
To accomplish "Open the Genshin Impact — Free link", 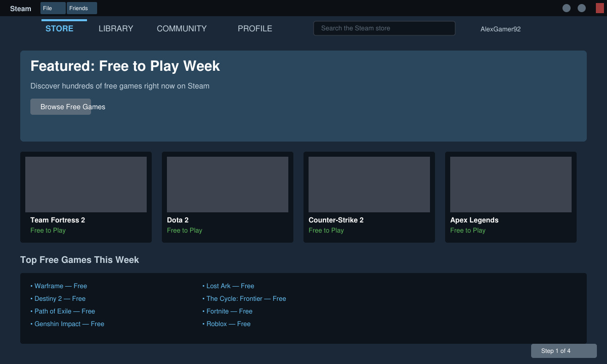I will (67, 324).
